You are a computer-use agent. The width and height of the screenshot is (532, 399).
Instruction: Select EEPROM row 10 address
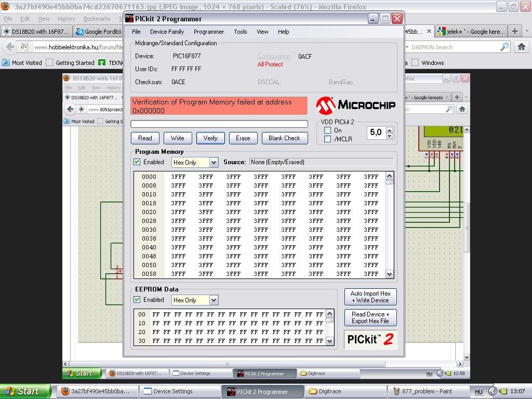click(142, 323)
